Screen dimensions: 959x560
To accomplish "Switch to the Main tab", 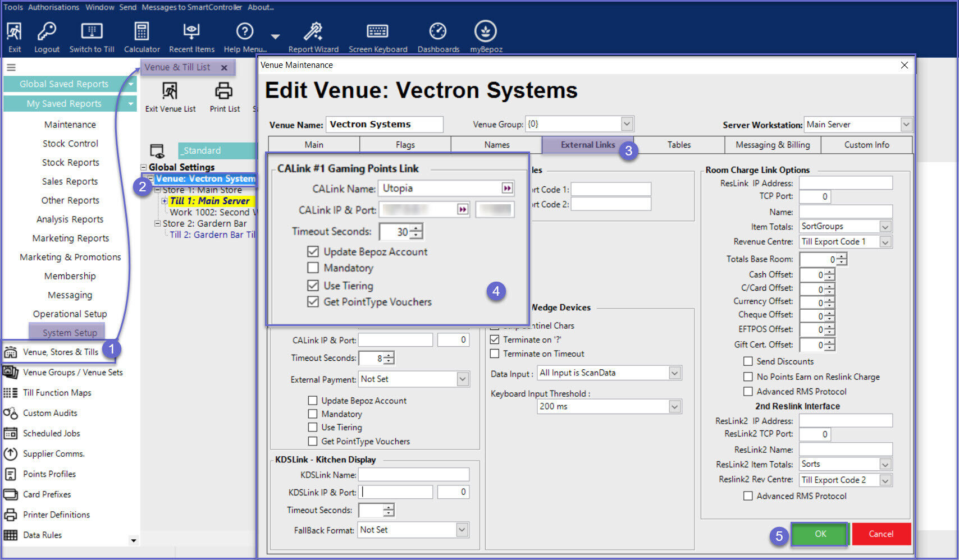I will click(x=314, y=145).
